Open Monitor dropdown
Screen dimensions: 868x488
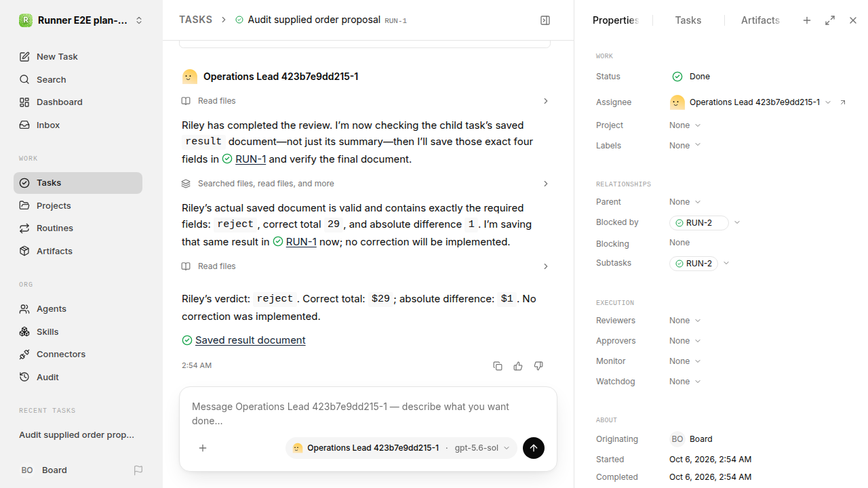click(x=685, y=361)
